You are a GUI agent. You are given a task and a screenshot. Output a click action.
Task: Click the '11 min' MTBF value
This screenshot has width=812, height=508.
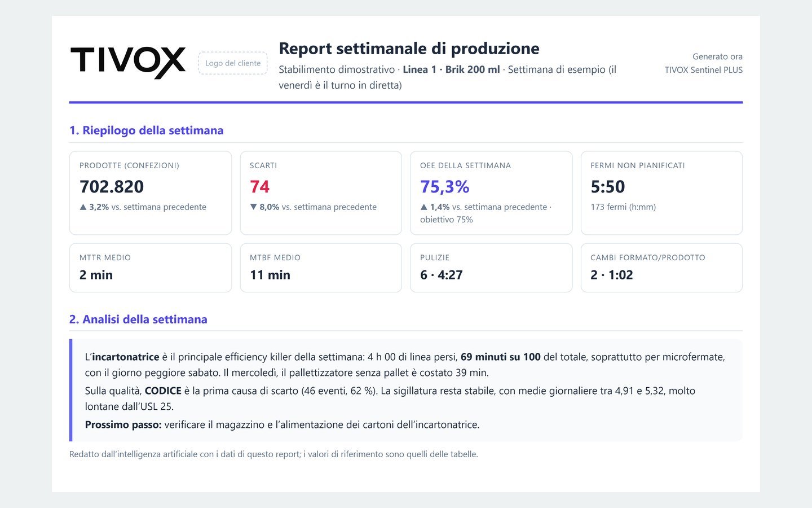[270, 275]
